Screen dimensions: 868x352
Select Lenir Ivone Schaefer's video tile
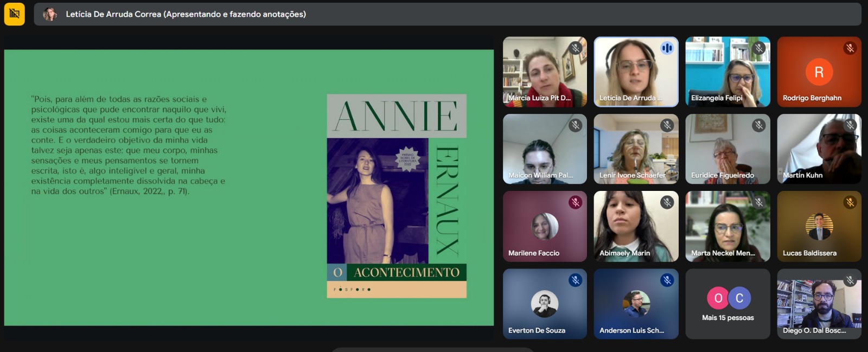click(636, 149)
